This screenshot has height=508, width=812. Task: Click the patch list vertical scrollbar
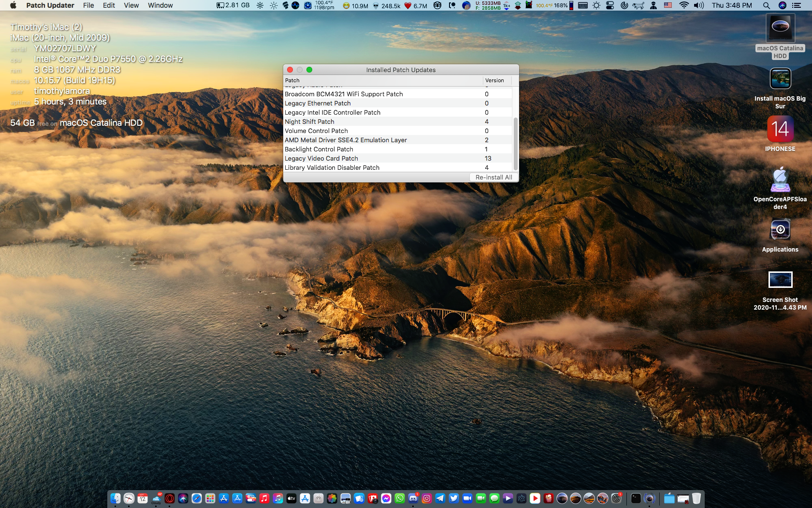(x=515, y=143)
